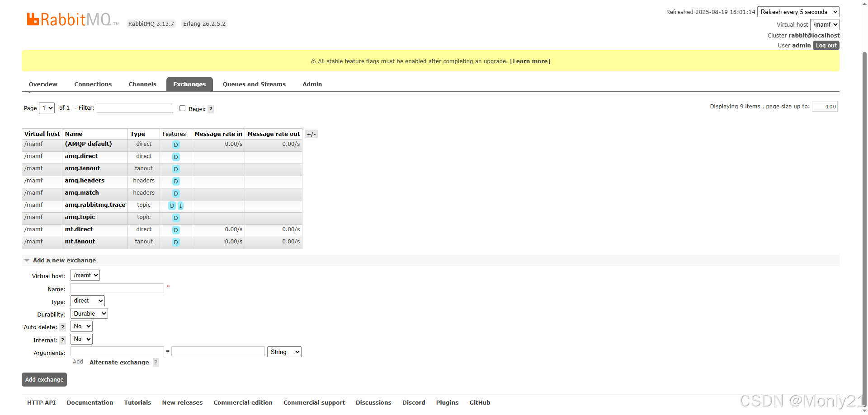Screen dimensions: 868x415
Task: Click the D feature badge for mt.fanout
Action: pyautogui.click(x=176, y=242)
